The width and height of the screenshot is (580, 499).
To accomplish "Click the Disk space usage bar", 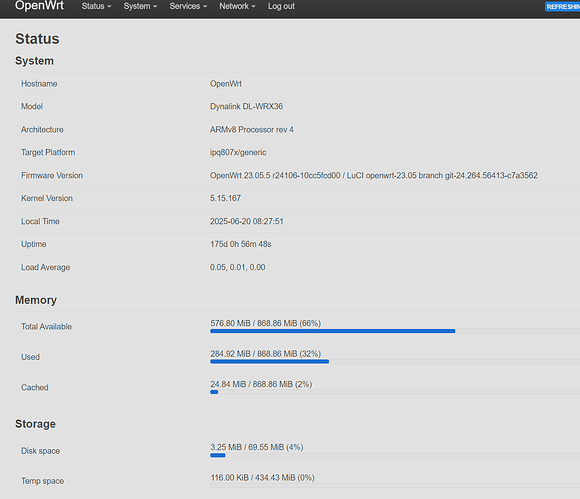I will point(395,455).
